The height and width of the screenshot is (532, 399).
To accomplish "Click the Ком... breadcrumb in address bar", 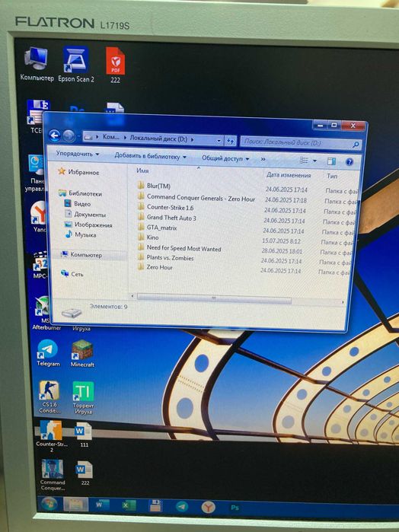I will coord(110,137).
